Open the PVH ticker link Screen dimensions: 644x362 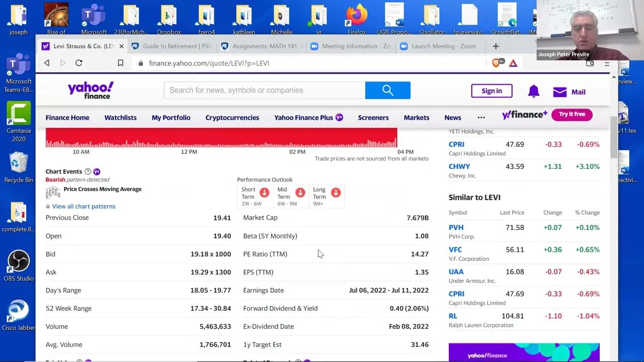[x=456, y=227]
